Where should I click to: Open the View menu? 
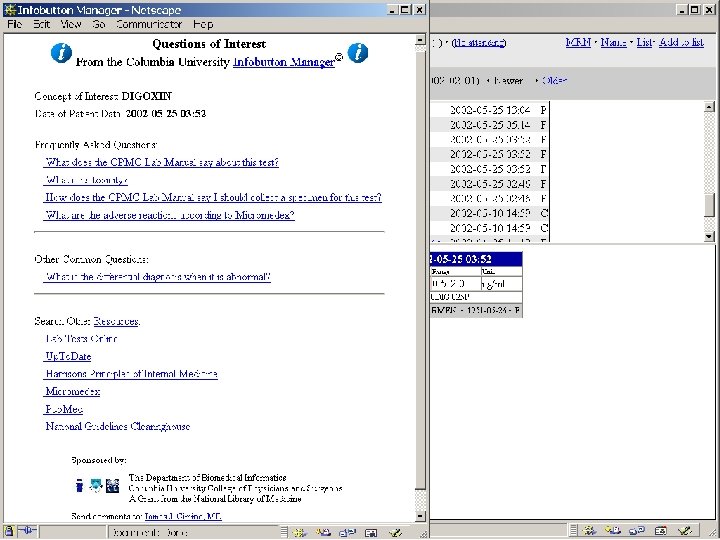71,24
